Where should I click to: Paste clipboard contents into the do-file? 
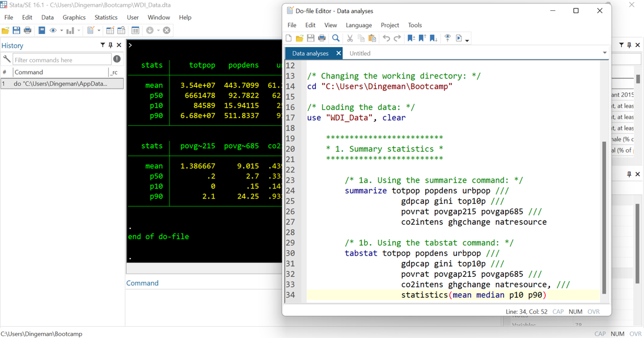coord(373,38)
